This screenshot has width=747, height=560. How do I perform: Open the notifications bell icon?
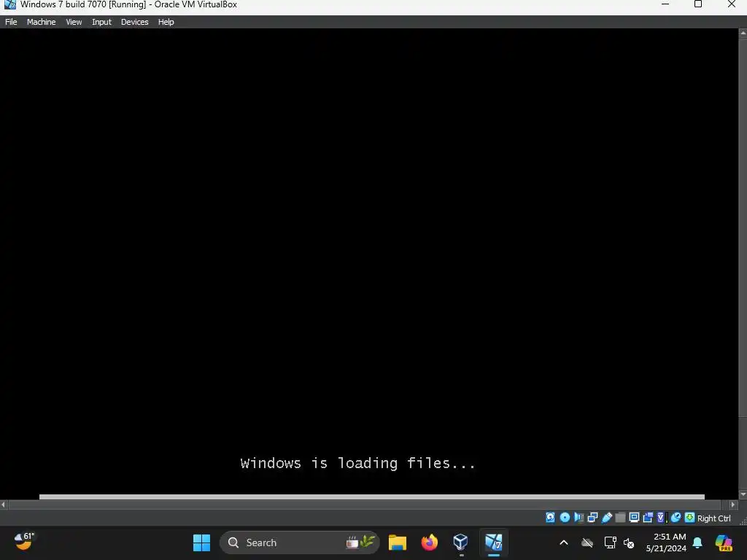[697, 542]
